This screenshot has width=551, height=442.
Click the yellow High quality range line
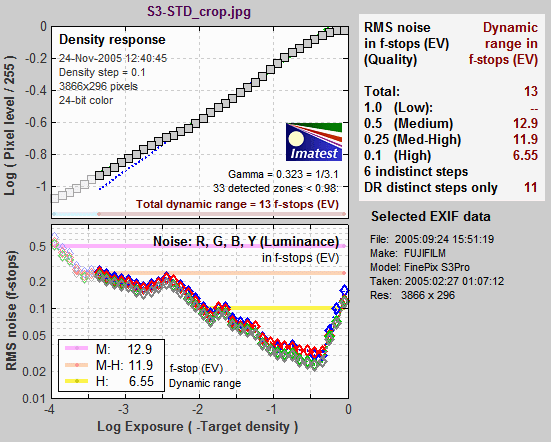282,308
